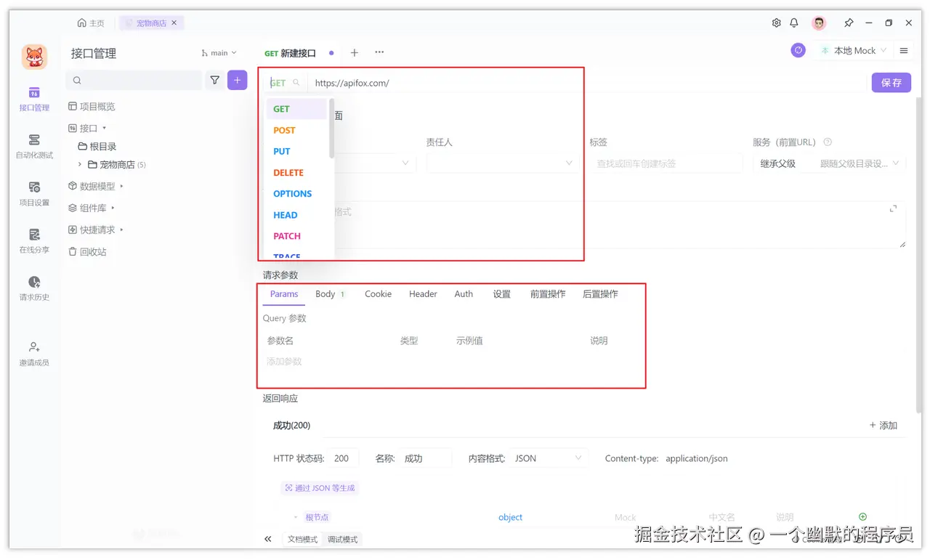Select 根目录 in the tree
This screenshot has width=930, height=560.
point(98,146)
